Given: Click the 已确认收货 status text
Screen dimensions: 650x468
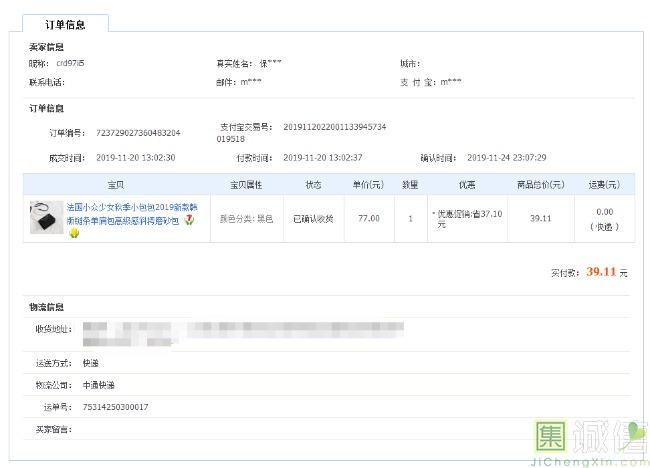Looking at the screenshot, I should (313, 218).
